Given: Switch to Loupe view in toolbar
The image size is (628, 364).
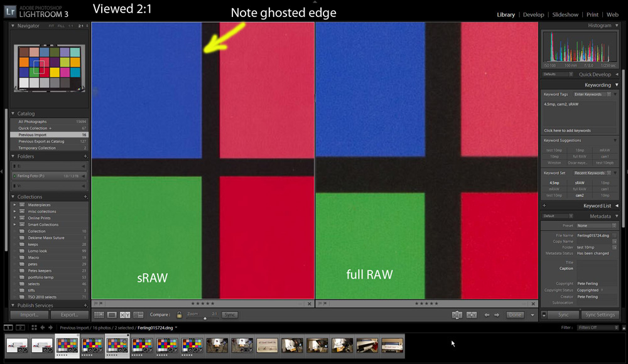Looking at the screenshot, I should pyautogui.click(x=112, y=314).
